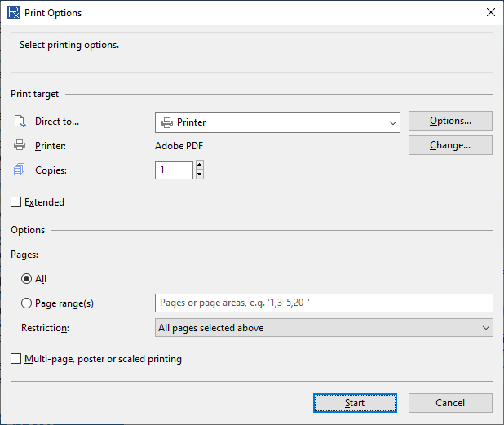
Task: Open the printer Options... button
Action: [450, 121]
